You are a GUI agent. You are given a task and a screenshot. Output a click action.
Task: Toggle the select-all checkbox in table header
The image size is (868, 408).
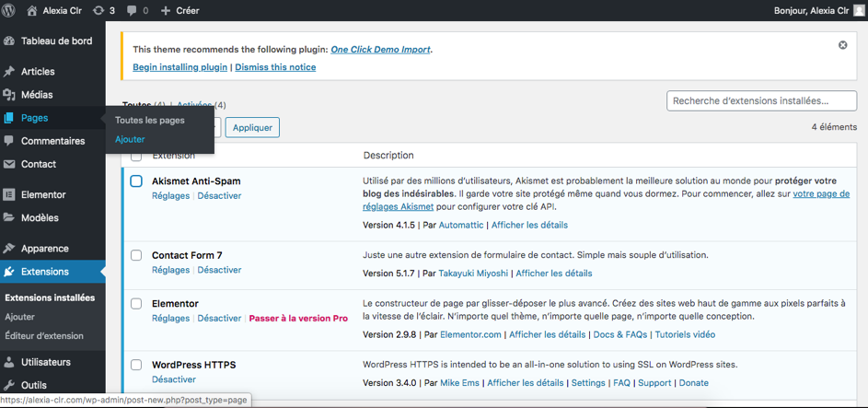click(x=136, y=157)
